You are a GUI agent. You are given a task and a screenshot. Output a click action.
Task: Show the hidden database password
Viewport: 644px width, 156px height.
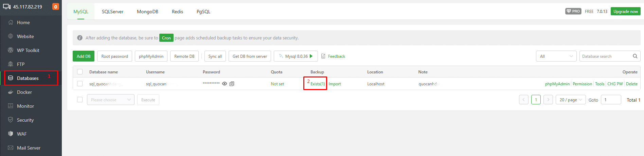225,84
